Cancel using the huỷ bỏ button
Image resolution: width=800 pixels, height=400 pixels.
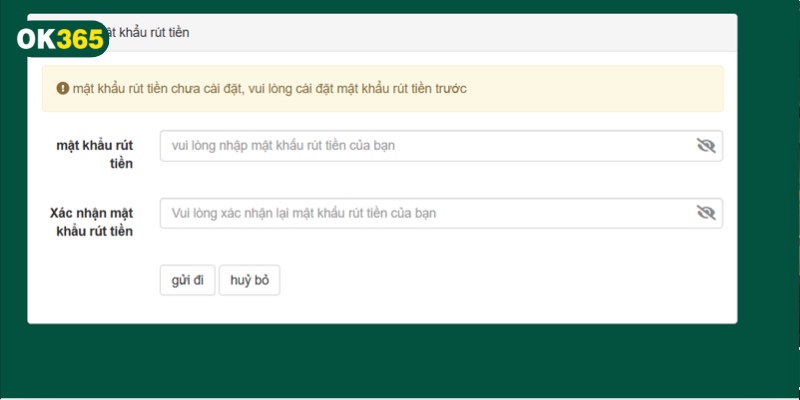(x=249, y=280)
